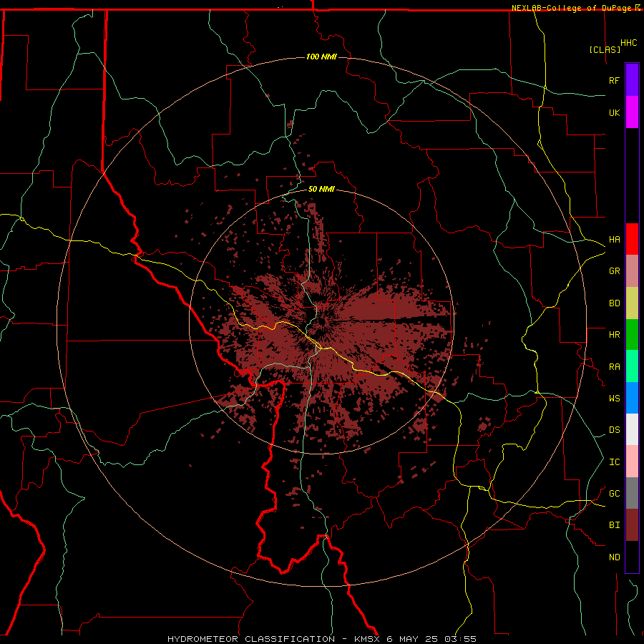Image resolution: width=644 pixels, height=644 pixels.
Task: Click the [CLAS] units label
Action: (605, 49)
